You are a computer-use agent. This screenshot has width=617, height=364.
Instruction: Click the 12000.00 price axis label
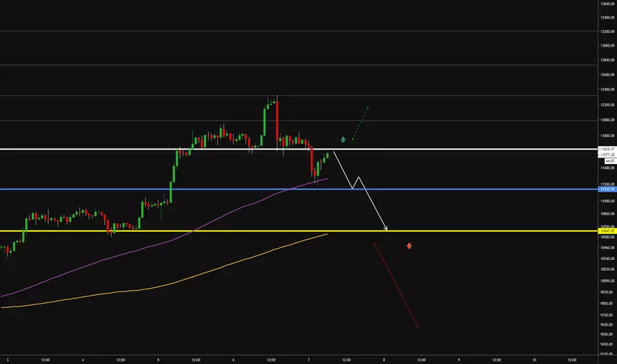tap(608, 120)
